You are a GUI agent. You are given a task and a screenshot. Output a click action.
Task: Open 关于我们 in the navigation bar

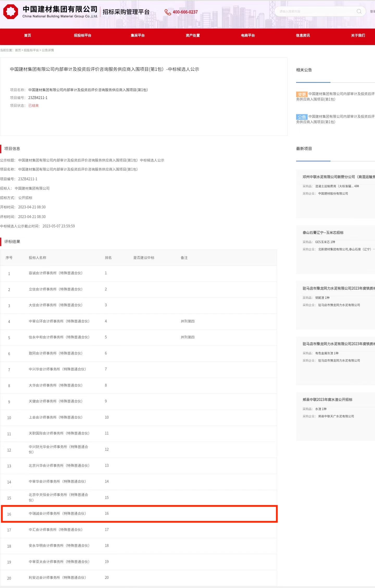click(x=358, y=35)
